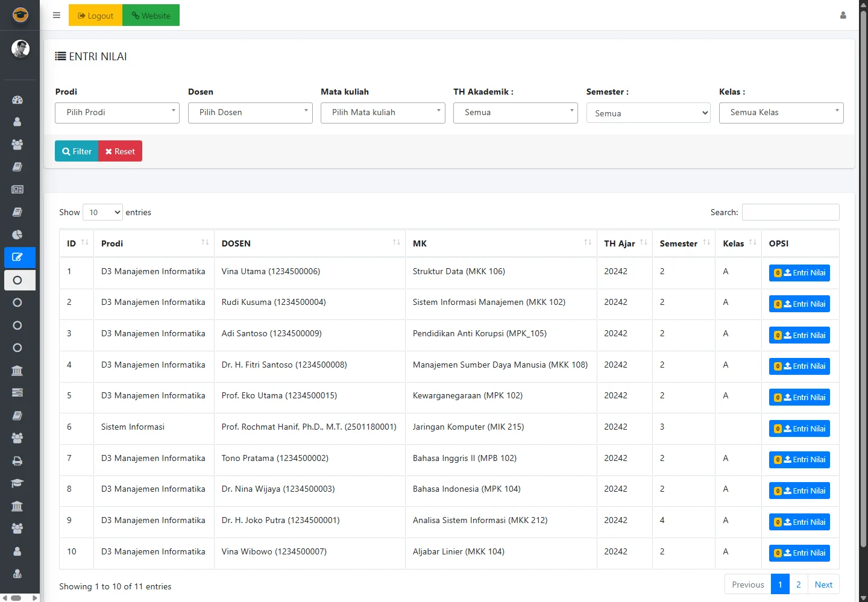Open the Show entries count dropdown
The image size is (868, 602).
102,212
